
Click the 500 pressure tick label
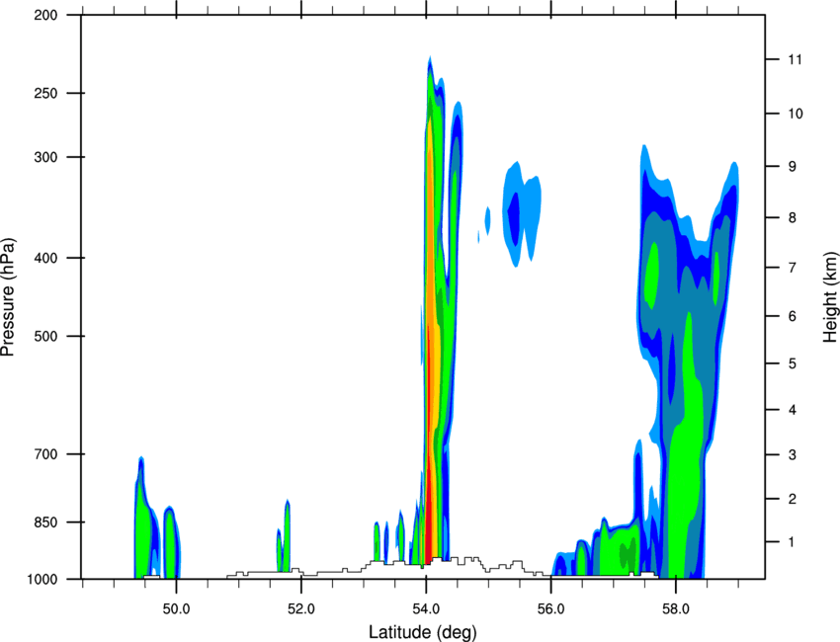(x=46, y=336)
